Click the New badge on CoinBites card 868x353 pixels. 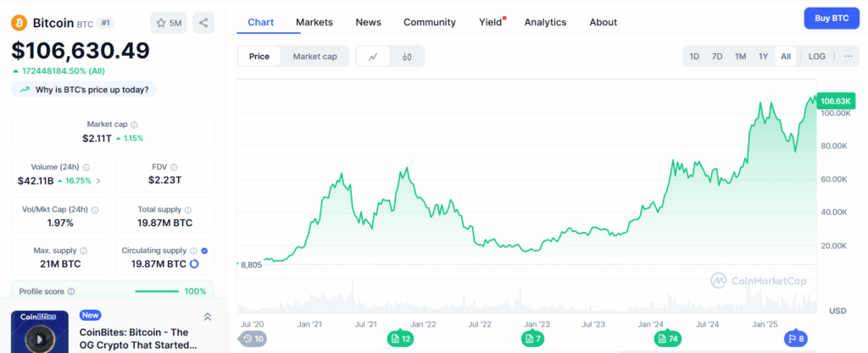pos(90,315)
